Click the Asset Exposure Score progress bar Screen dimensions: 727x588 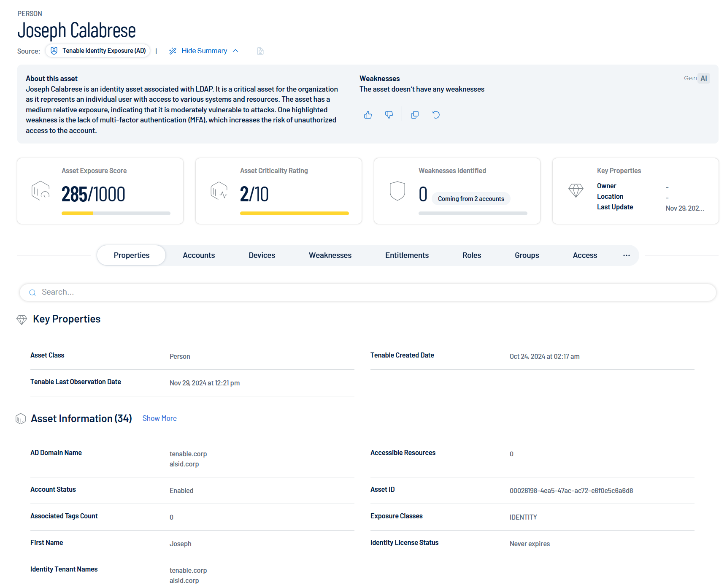(x=116, y=214)
